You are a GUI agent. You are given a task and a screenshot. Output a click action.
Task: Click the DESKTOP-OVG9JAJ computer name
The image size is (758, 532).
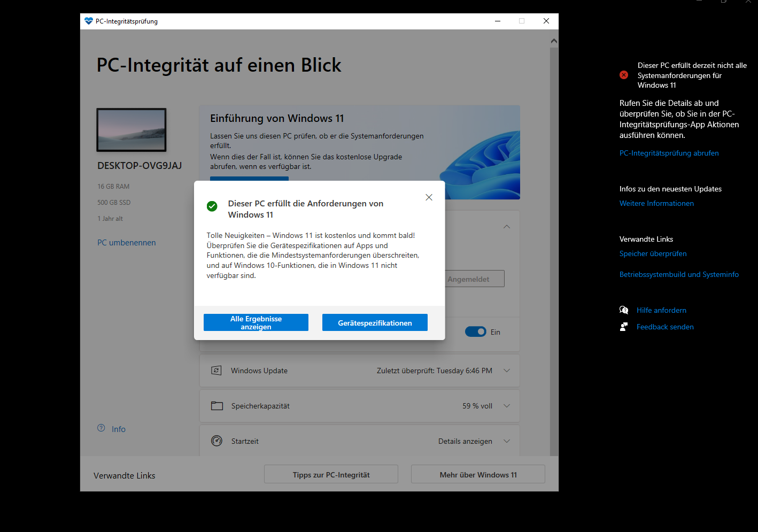140,166
